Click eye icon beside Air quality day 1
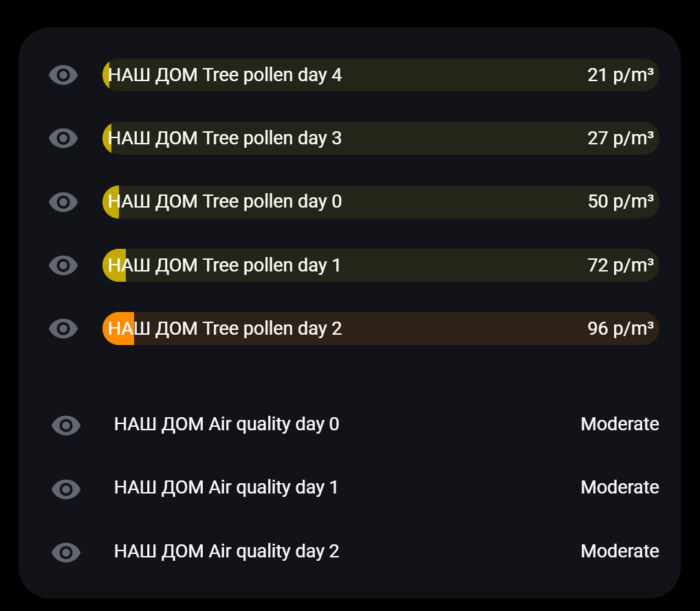This screenshot has width=700, height=611. pos(66,489)
